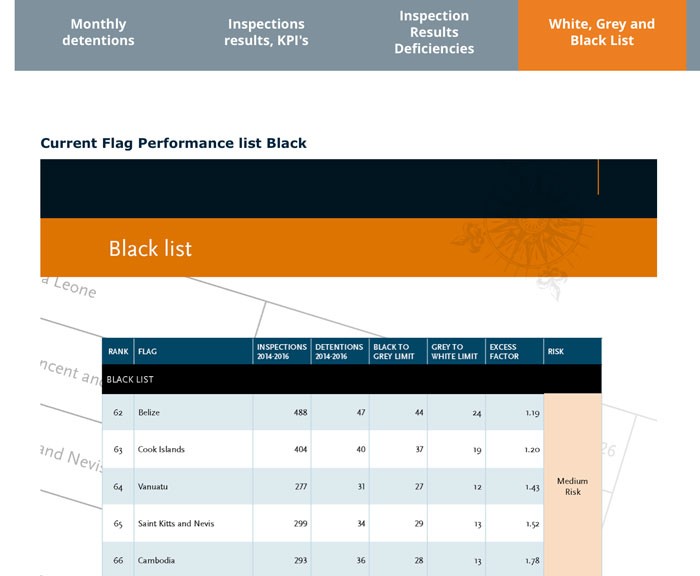Screen dimensions: 700x576
Task: Click the RANK column header
Action: 118,351
